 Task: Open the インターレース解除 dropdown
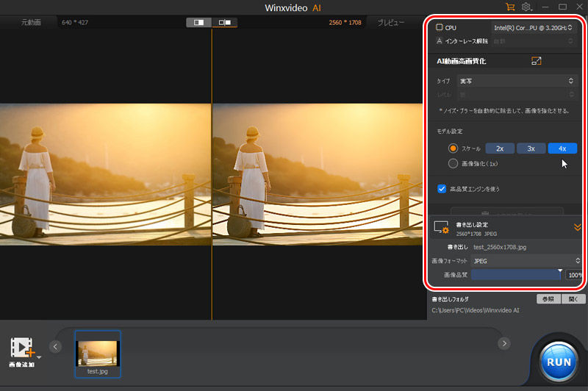click(533, 41)
